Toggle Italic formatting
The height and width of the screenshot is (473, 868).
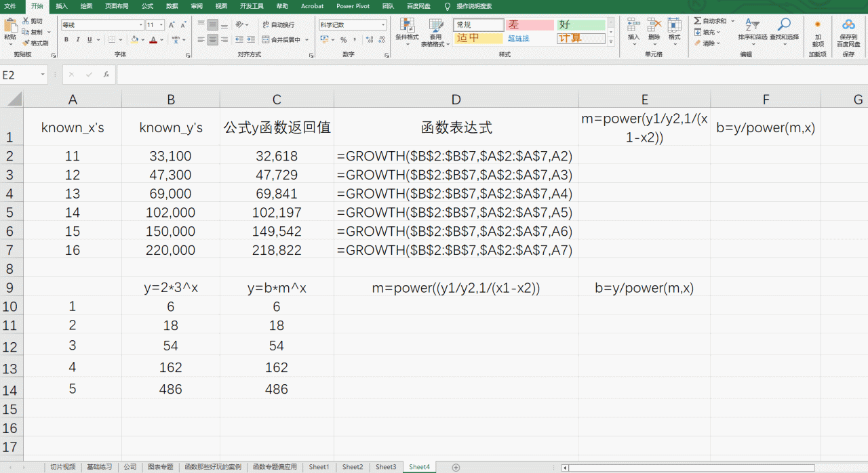click(78, 40)
